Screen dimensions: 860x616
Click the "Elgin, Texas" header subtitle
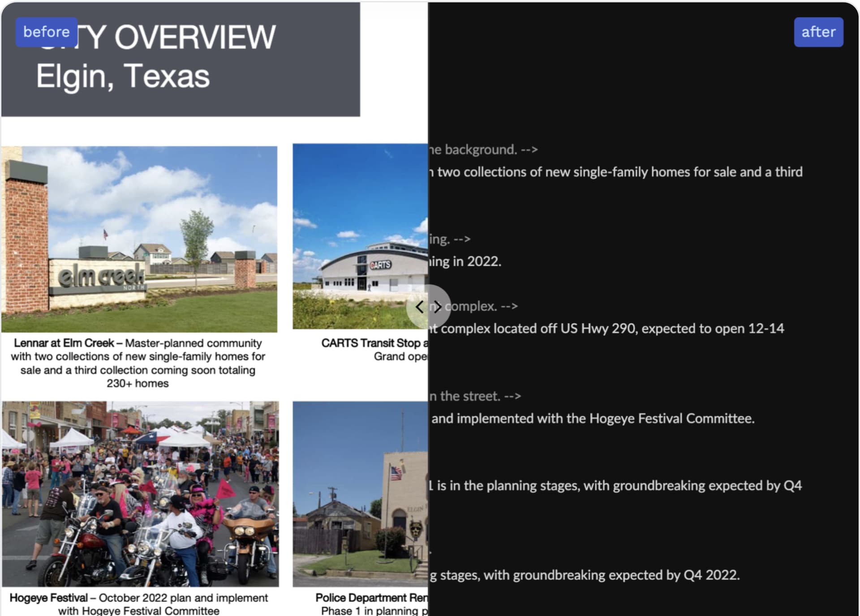tap(123, 76)
